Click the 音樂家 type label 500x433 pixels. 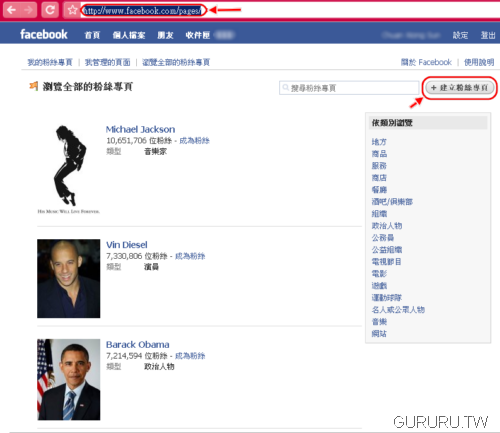tap(155, 152)
